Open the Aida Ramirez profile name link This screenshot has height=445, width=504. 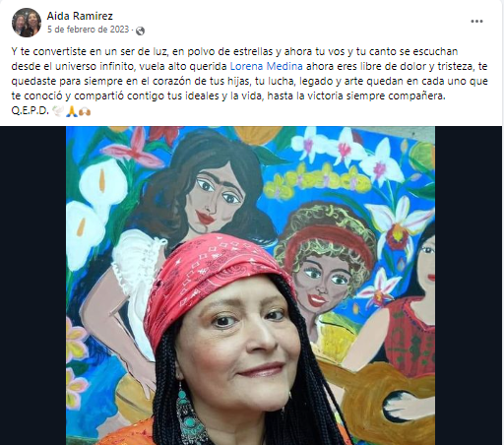tap(80, 16)
